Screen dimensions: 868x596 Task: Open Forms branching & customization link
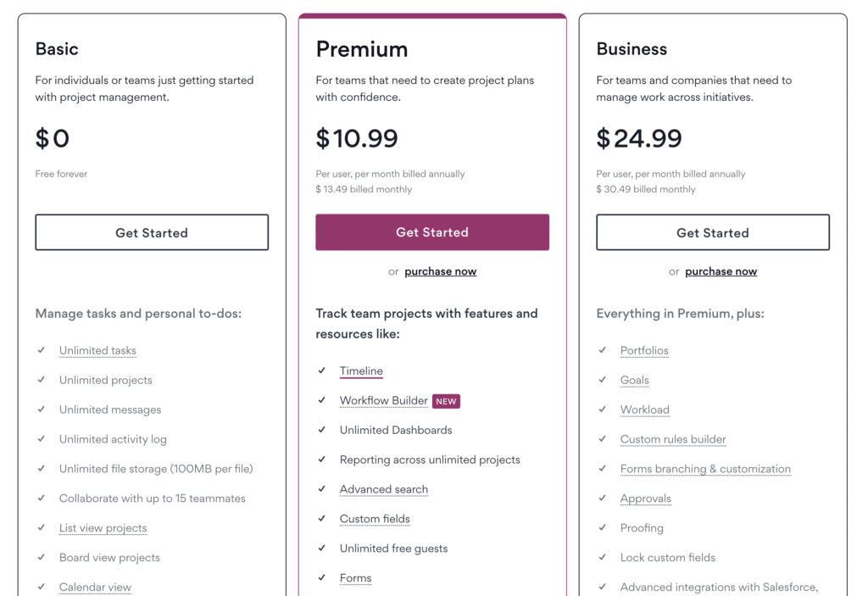tap(705, 469)
